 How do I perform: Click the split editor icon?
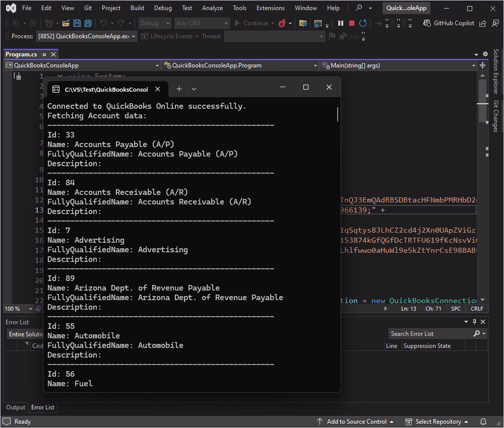coord(482,65)
